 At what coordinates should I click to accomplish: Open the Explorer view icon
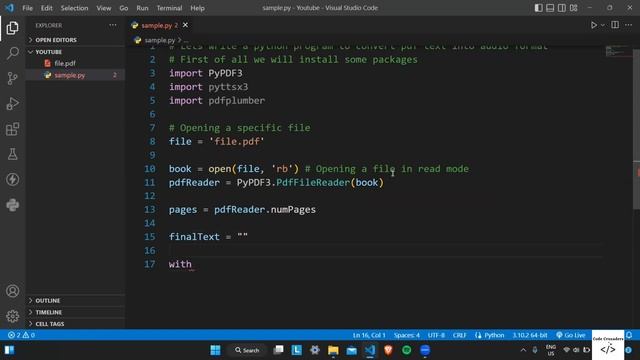coord(12,28)
